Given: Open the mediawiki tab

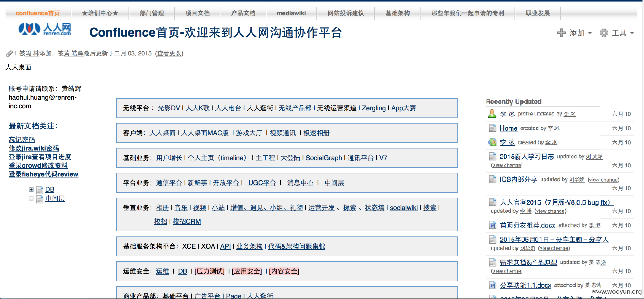Looking at the screenshot, I should pyautogui.click(x=291, y=13).
